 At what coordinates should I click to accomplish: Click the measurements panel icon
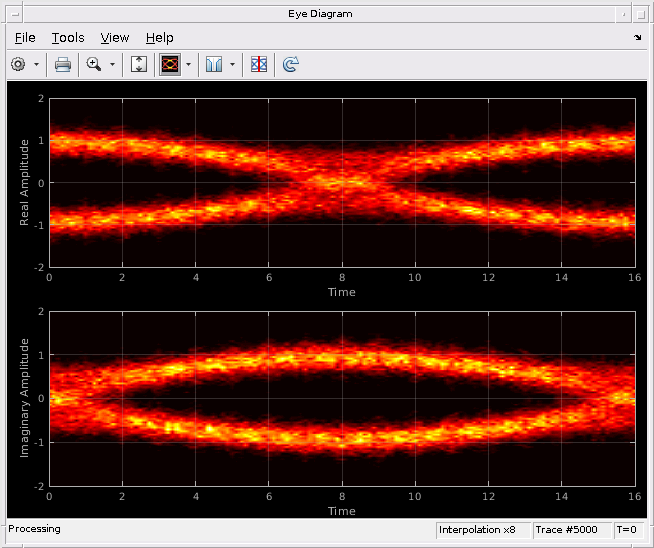click(214, 64)
